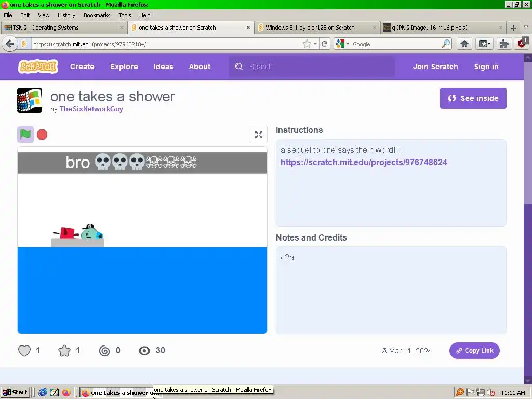This screenshot has height=399, width=532.
Task: Click the green flag to start project
Action: 25,135
